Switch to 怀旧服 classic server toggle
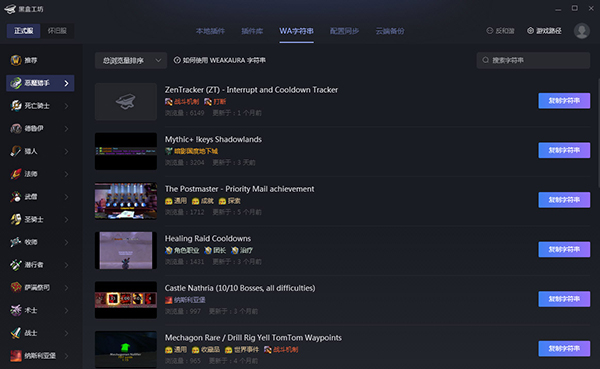Image resolution: width=600 pixels, height=369 pixels. pyautogui.click(x=57, y=31)
